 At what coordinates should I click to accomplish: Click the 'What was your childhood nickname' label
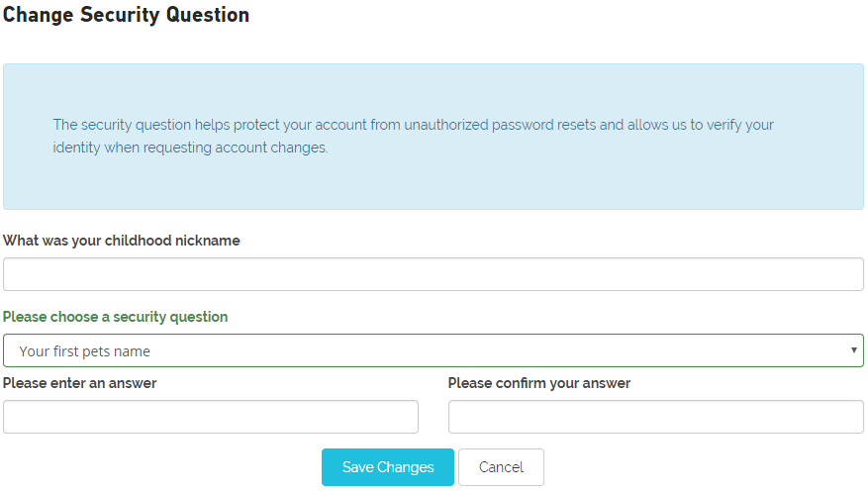point(122,241)
